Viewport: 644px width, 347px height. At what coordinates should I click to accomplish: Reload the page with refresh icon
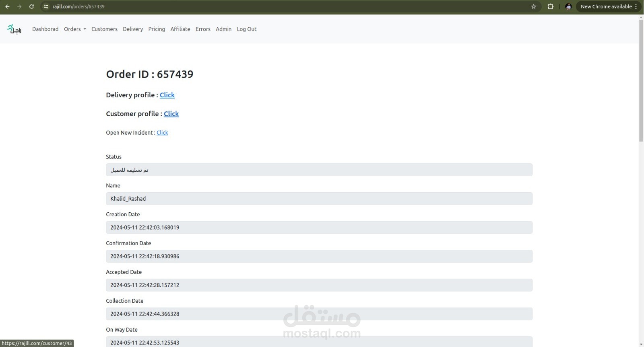31,6
